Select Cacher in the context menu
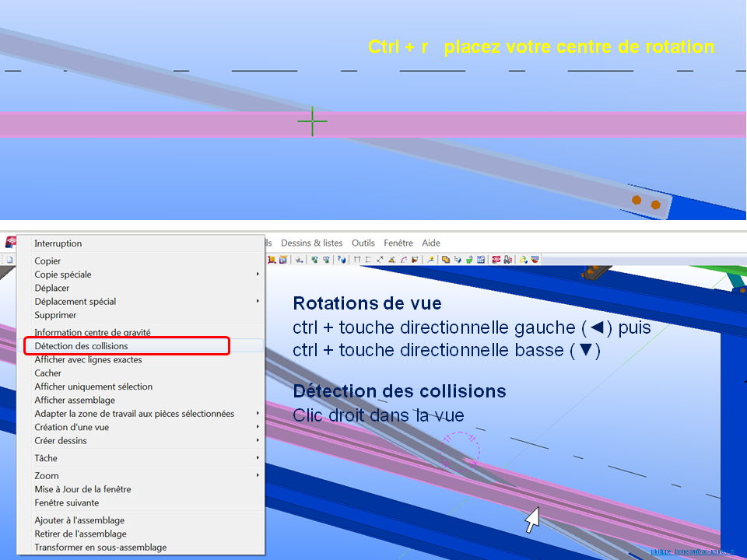This screenshot has width=747, height=560. [141, 373]
